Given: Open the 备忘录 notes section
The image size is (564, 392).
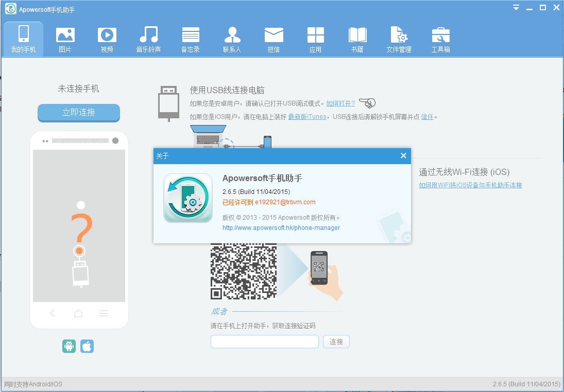Looking at the screenshot, I should (190, 39).
